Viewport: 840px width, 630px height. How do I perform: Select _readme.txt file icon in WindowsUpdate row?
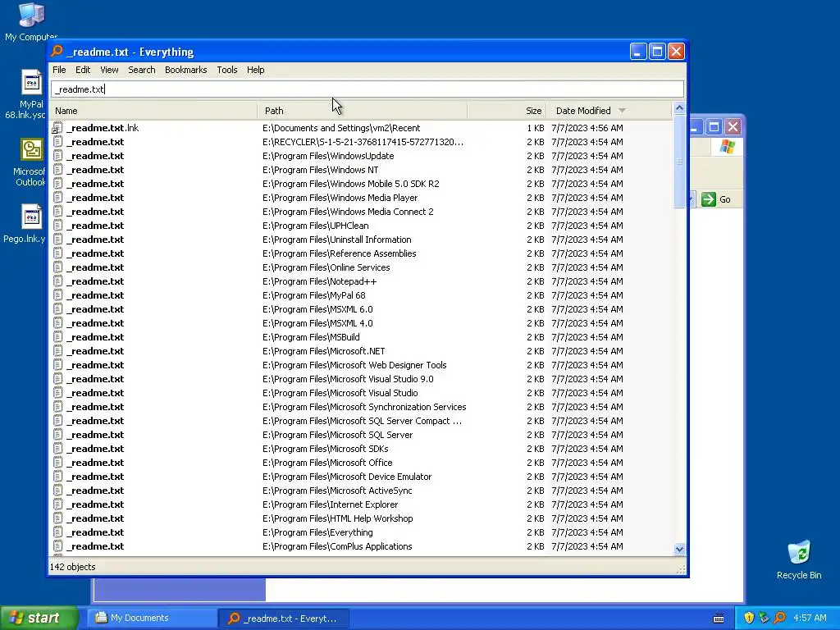click(57, 156)
